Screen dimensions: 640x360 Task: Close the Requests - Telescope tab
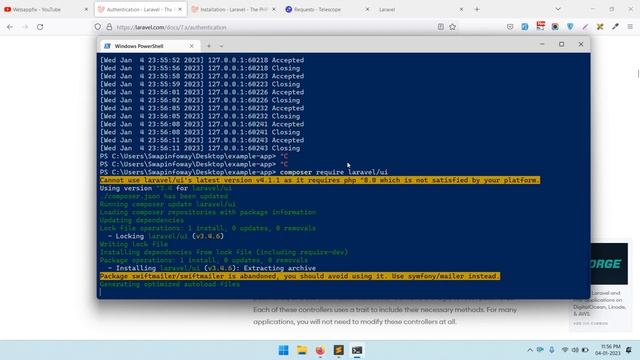[x=367, y=9]
